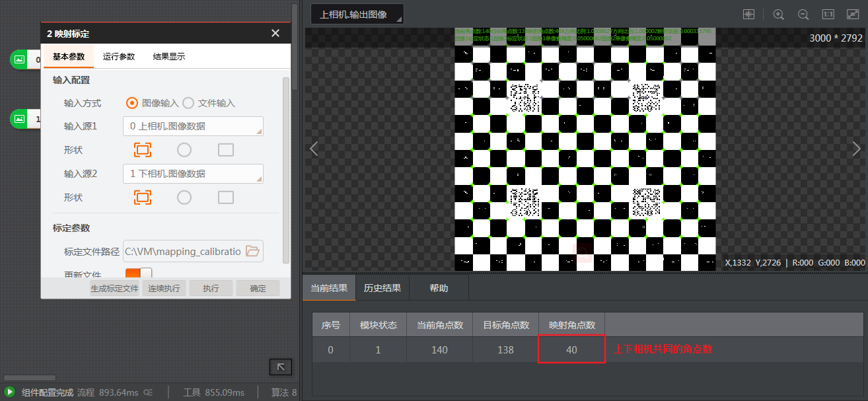Click the 生成标定文件 button

pyautogui.click(x=114, y=288)
